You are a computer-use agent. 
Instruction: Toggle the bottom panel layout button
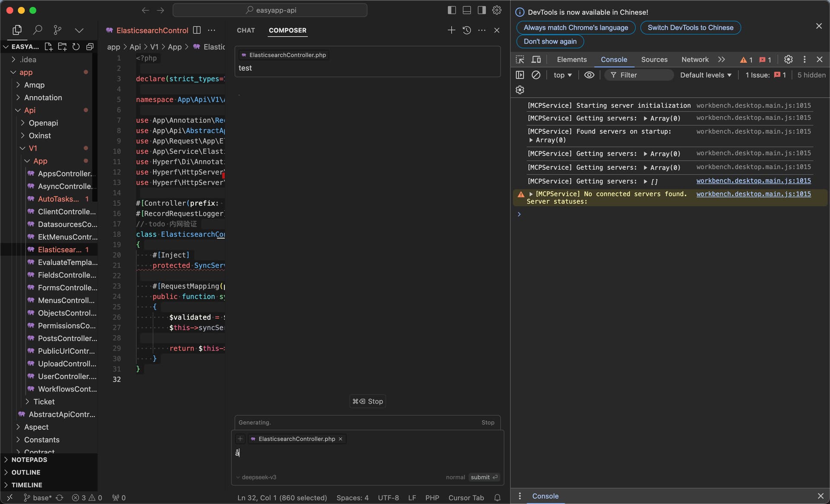[467, 10]
